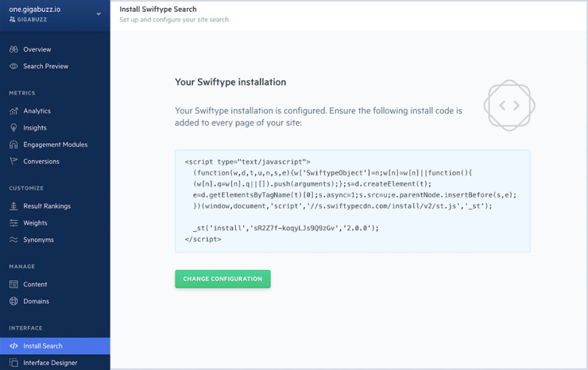588x370 pixels.
Task: Click the Domains globe icon
Action: pyautogui.click(x=13, y=301)
